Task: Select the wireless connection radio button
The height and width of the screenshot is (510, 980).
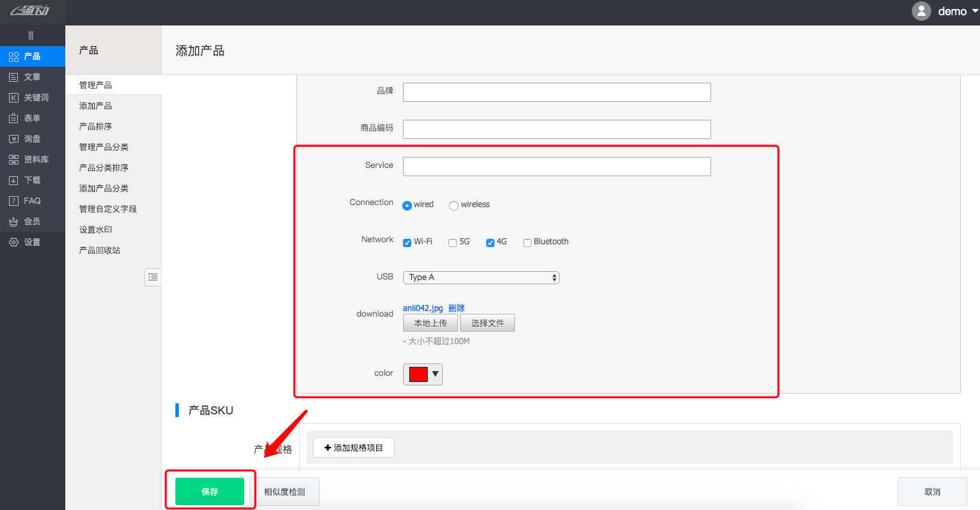Action: pos(454,205)
